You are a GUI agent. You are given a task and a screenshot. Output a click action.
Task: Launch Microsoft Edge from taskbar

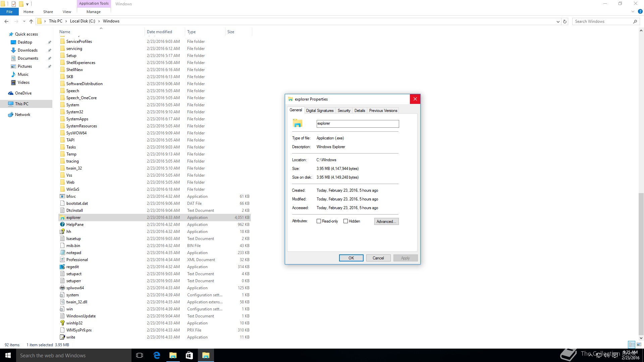coord(157,355)
